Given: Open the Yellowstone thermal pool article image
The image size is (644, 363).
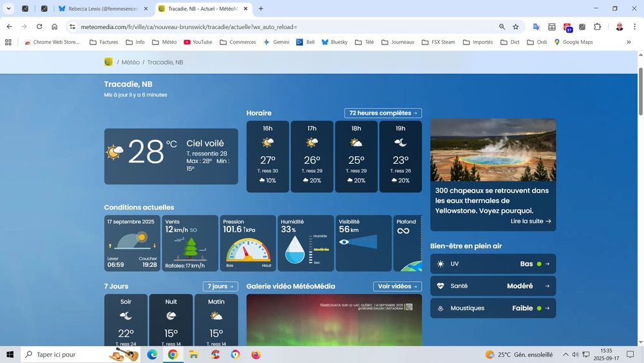Looking at the screenshot, I should 493,150.
